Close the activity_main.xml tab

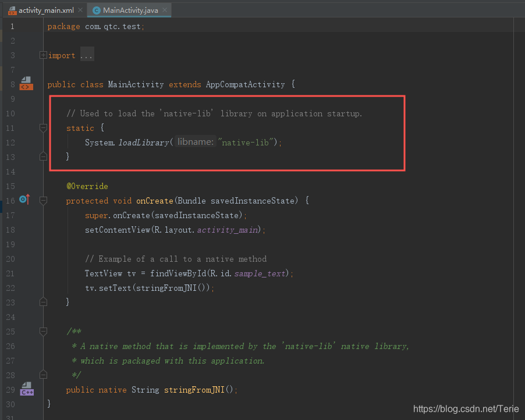pyautogui.click(x=80, y=10)
